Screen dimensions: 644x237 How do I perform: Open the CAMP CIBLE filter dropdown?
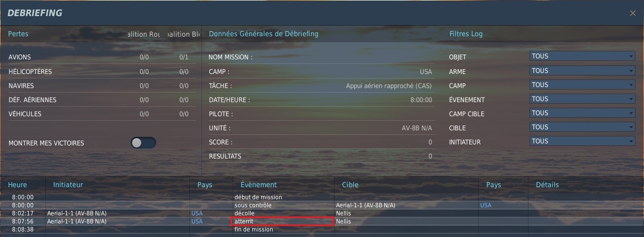(582, 113)
